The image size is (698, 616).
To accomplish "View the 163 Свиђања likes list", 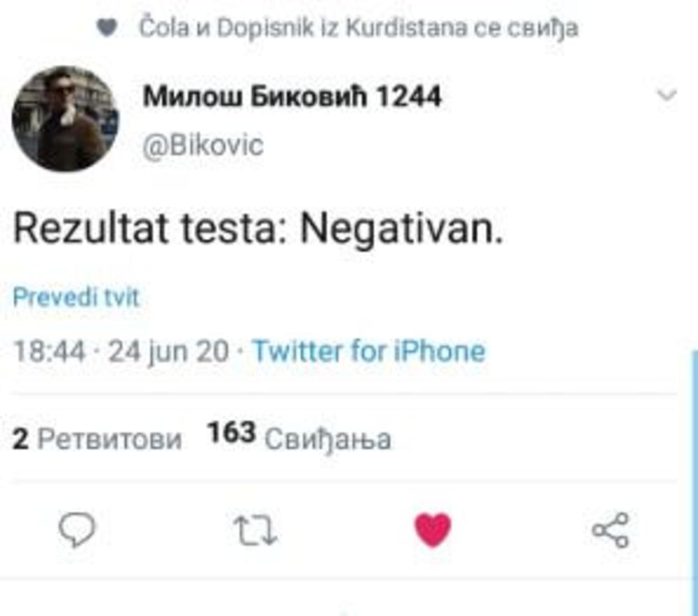I will click(x=299, y=439).
